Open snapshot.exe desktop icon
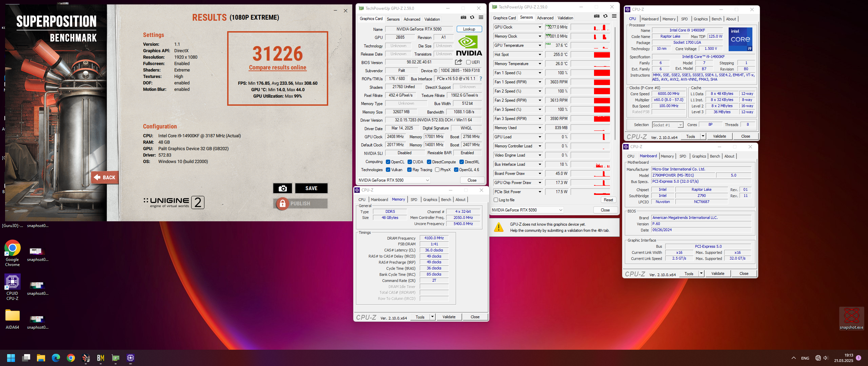The image size is (868, 366). coord(851,319)
